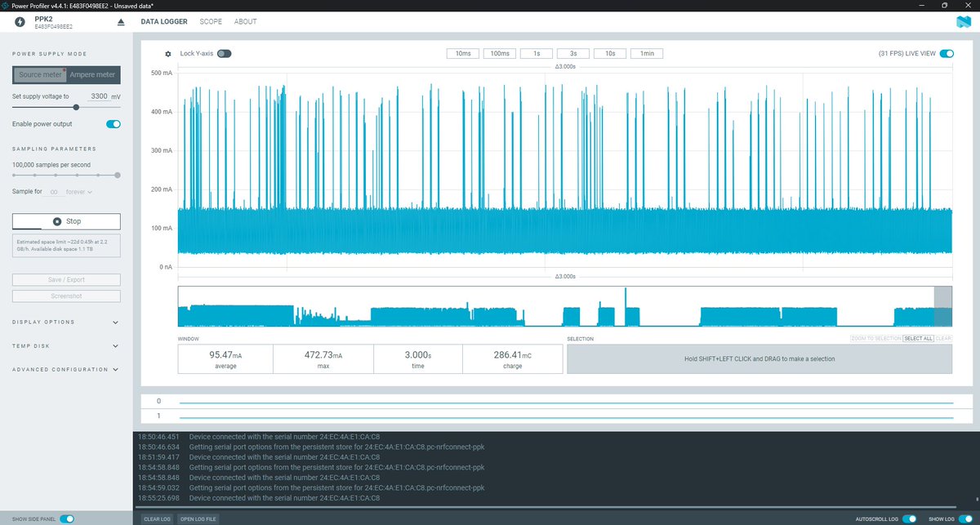Screen dimensions: 980x525
Task: Click the supply voltage slider handle
Action: [x=76, y=107]
